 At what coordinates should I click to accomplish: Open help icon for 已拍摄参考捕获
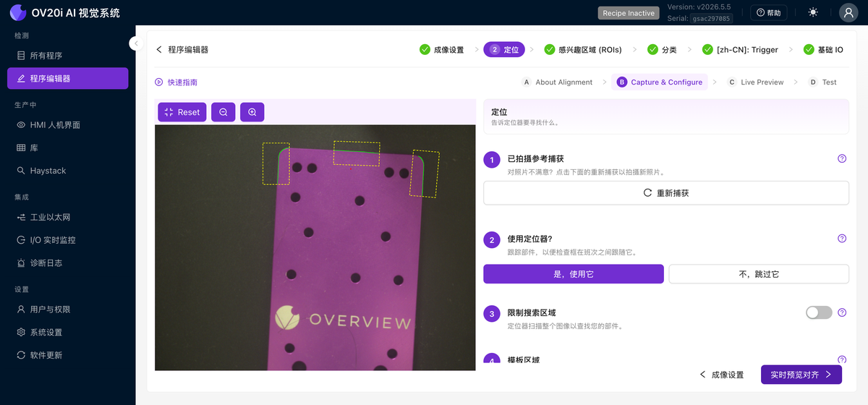coord(842,158)
